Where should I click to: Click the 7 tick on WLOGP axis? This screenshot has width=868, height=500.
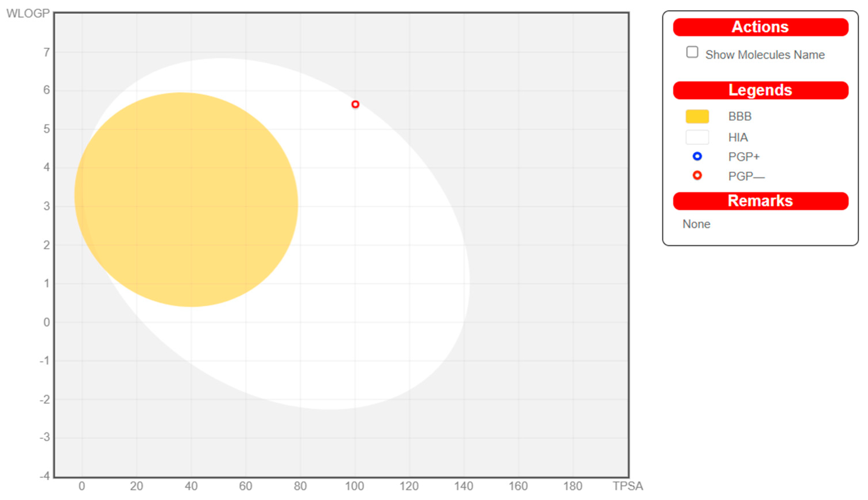[x=46, y=52]
